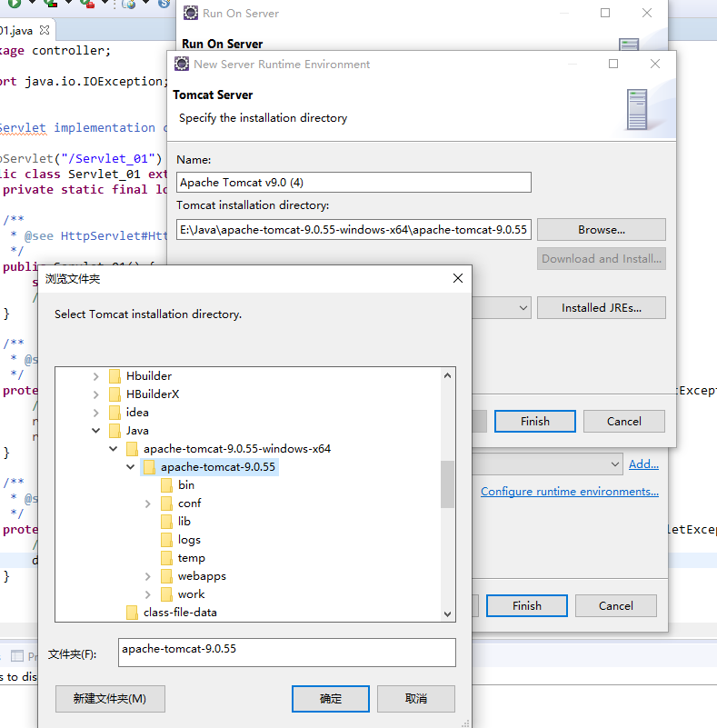Click the green Run toolbar icon
Screen dimensions: 717x728
coord(14,4)
